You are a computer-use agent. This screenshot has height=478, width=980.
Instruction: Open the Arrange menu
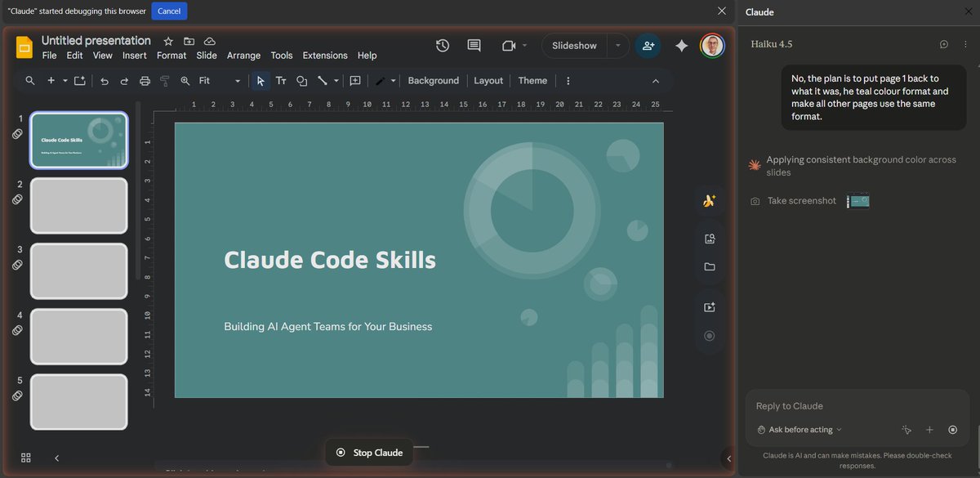[243, 55]
